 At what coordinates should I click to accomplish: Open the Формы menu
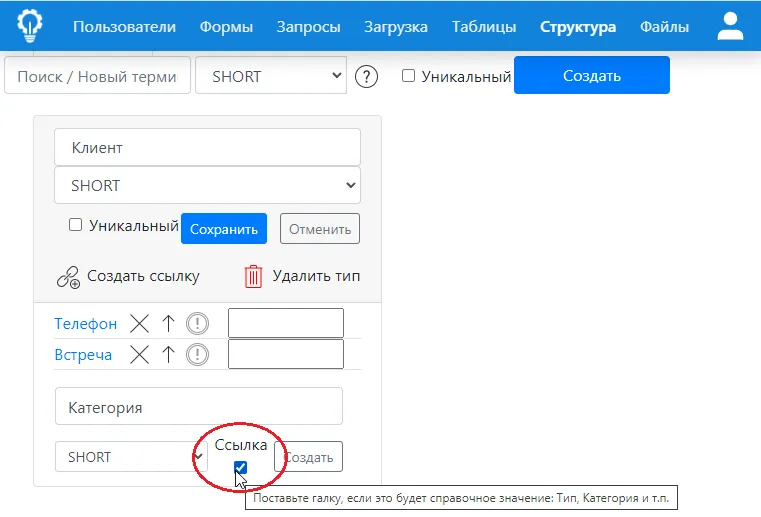tap(226, 27)
